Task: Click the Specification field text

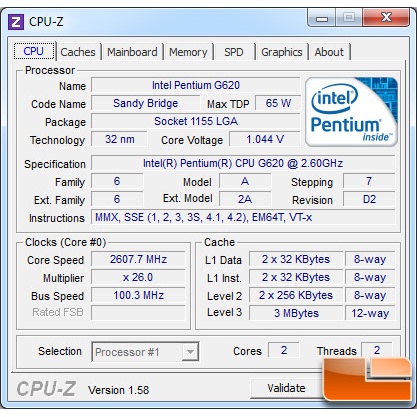Action: click(x=243, y=163)
